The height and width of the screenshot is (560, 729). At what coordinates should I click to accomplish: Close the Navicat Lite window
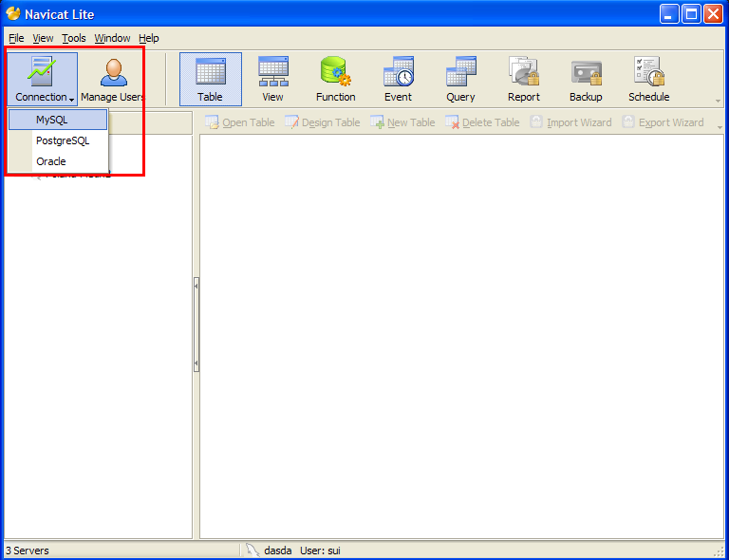tap(713, 14)
